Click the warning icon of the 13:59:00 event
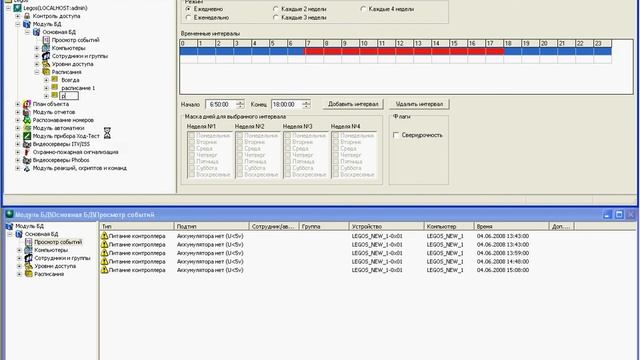 click(x=104, y=253)
